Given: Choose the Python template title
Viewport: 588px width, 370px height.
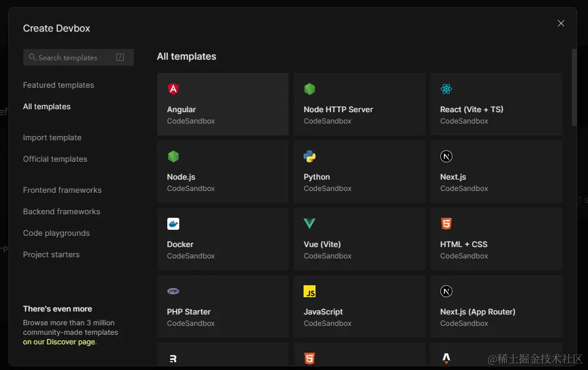Looking at the screenshot, I should pyautogui.click(x=317, y=177).
